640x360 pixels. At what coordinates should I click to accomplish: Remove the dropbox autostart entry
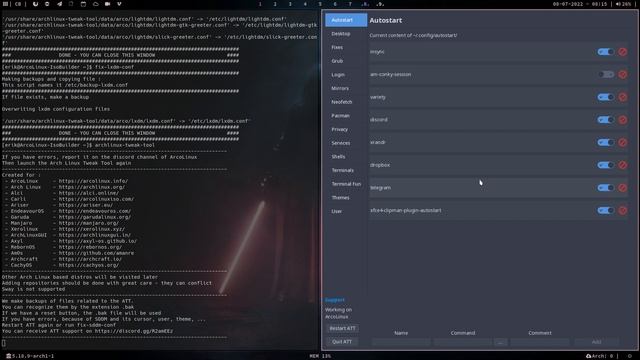point(622,165)
